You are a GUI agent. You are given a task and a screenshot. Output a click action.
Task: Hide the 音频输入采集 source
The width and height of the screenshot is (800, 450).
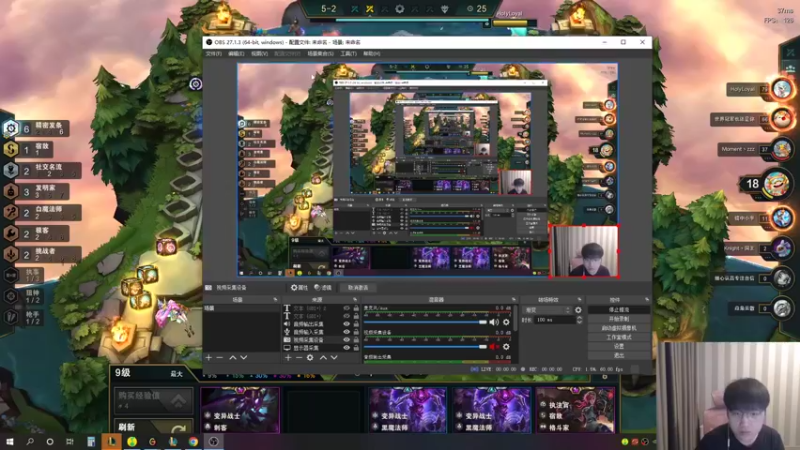pos(347,332)
